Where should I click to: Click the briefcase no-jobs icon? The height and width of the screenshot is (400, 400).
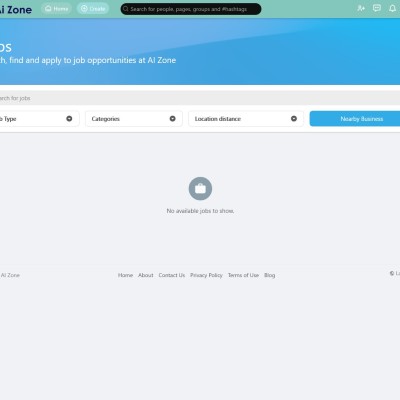click(200, 189)
